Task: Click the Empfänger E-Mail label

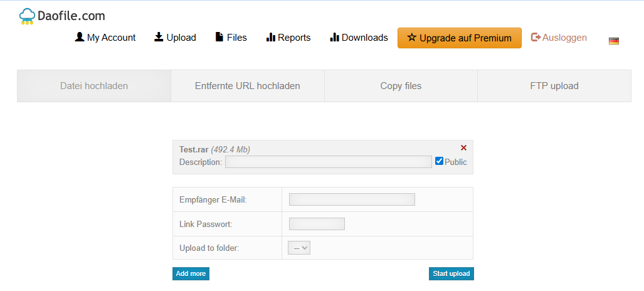Action: pos(213,200)
